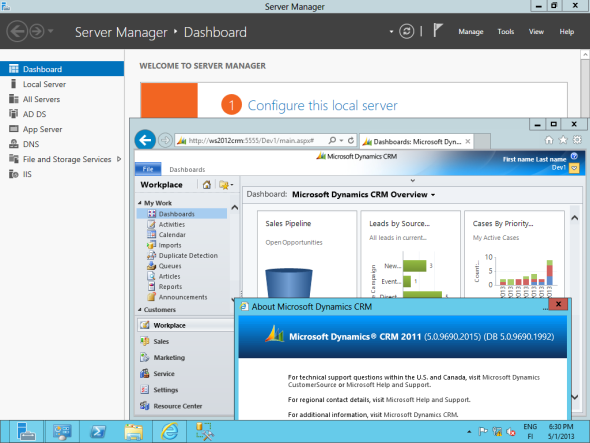Open browser Favorites star
590x443 pixels.
coord(563,140)
